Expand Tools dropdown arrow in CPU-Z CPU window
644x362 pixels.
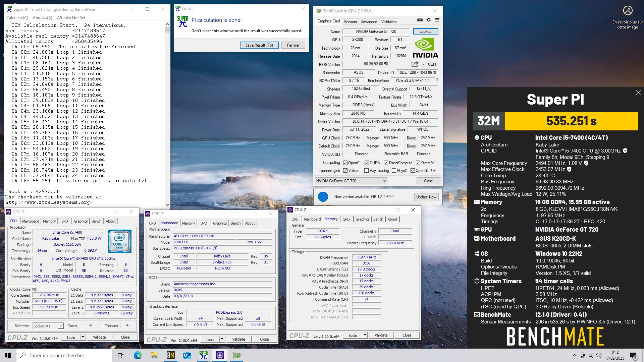[x=83, y=337]
